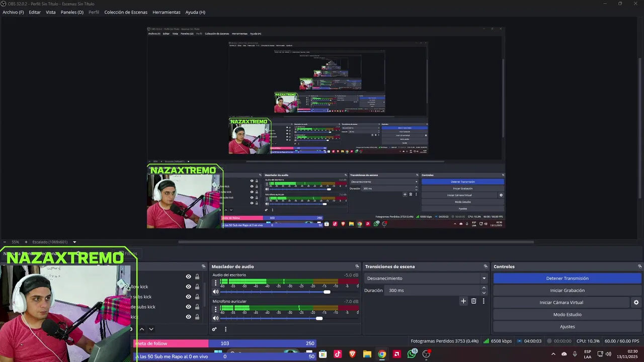Toggle the lock on 'de subs kick' source
This screenshot has height=362, width=644.
pyautogui.click(x=197, y=307)
